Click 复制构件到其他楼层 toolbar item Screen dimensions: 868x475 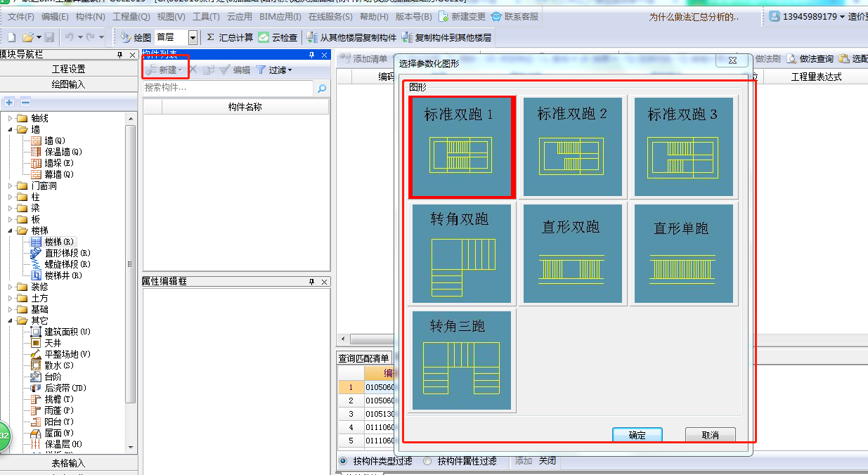(x=447, y=37)
